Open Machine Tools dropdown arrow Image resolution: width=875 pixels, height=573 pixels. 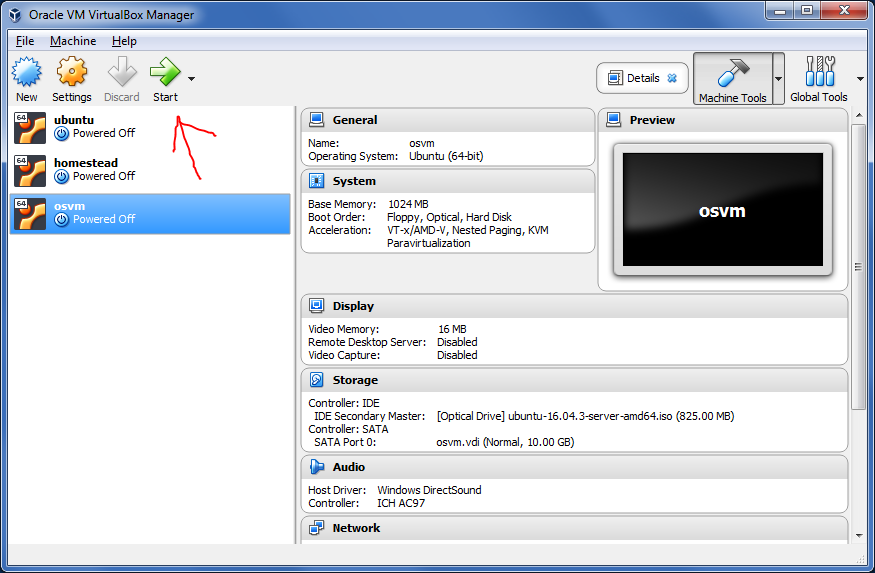click(x=778, y=79)
